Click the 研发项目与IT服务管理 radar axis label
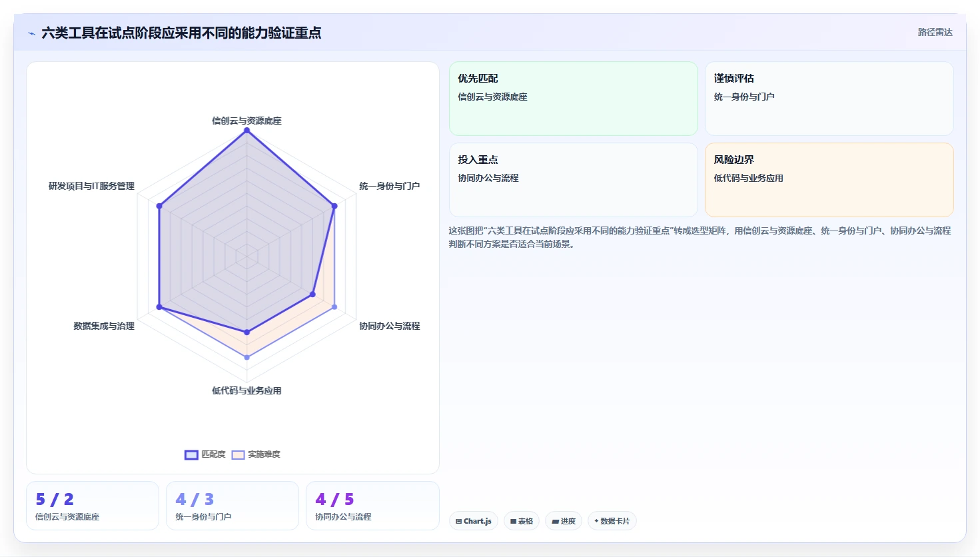Screen dimensions: 980x557 coord(91,186)
